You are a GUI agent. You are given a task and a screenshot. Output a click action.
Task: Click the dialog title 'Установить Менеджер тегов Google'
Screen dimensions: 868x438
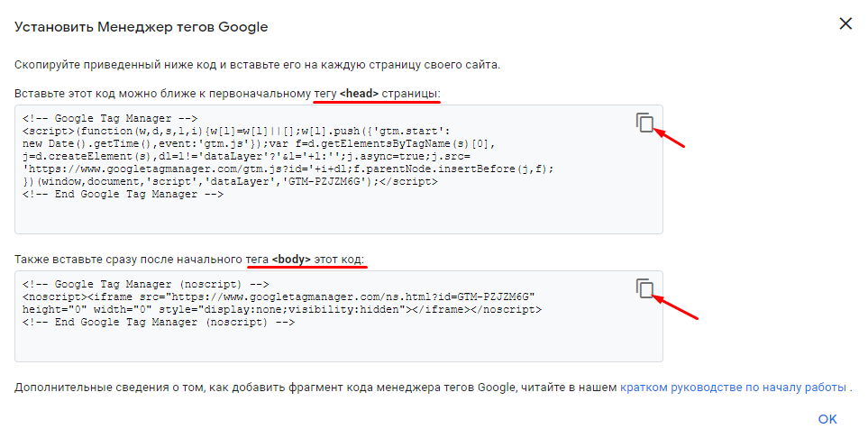141,27
